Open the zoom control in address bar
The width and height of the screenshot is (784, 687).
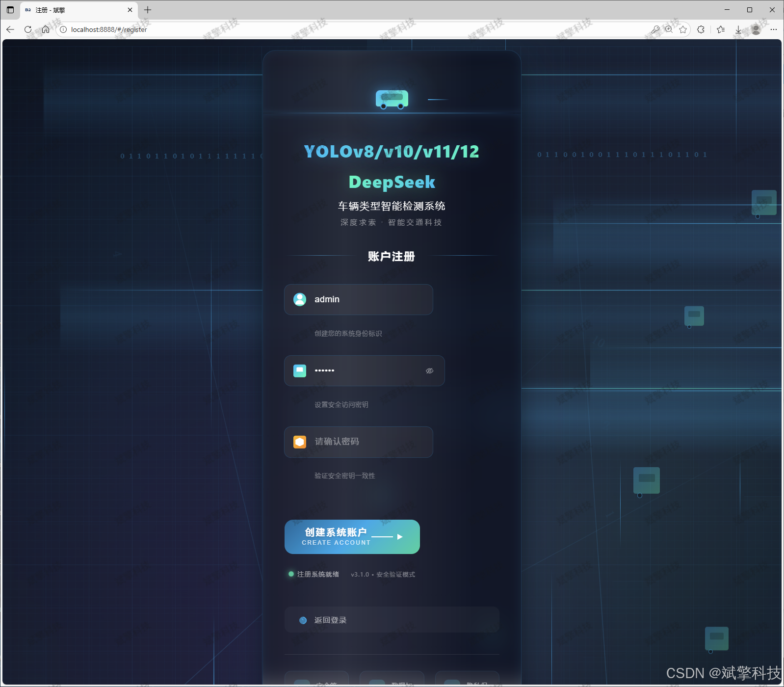(669, 29)
